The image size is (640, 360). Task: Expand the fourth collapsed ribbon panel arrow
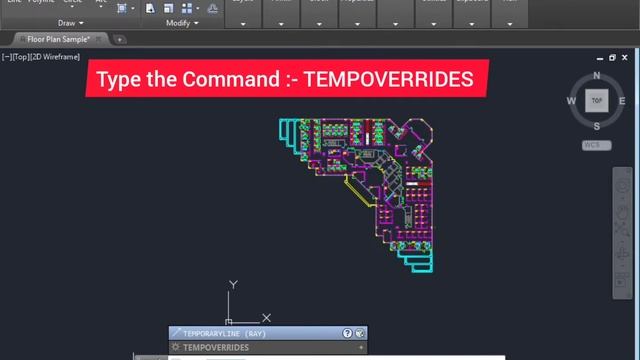click(357, 24)
